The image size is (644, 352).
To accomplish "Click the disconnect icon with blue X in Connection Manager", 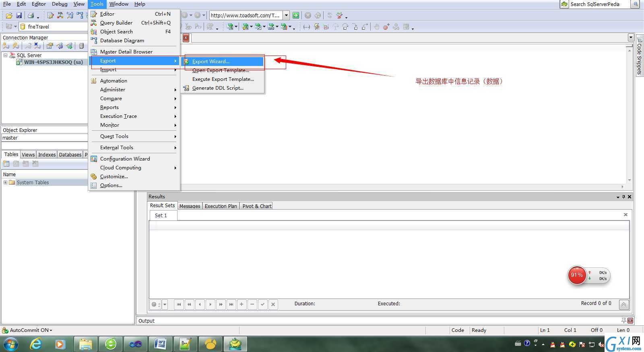I will click(x=37, y=46).
